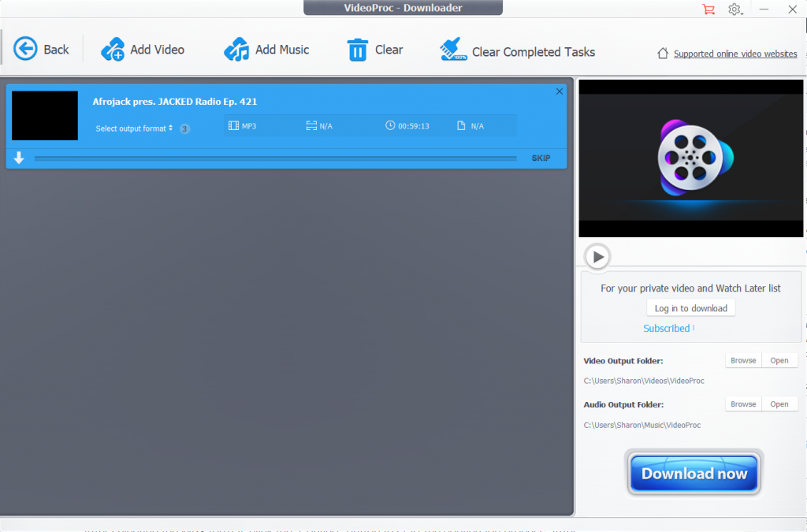The width and height of the screenshot is (807, 532).
Task: Click the download arrow icon in task row
Action: 19,158
